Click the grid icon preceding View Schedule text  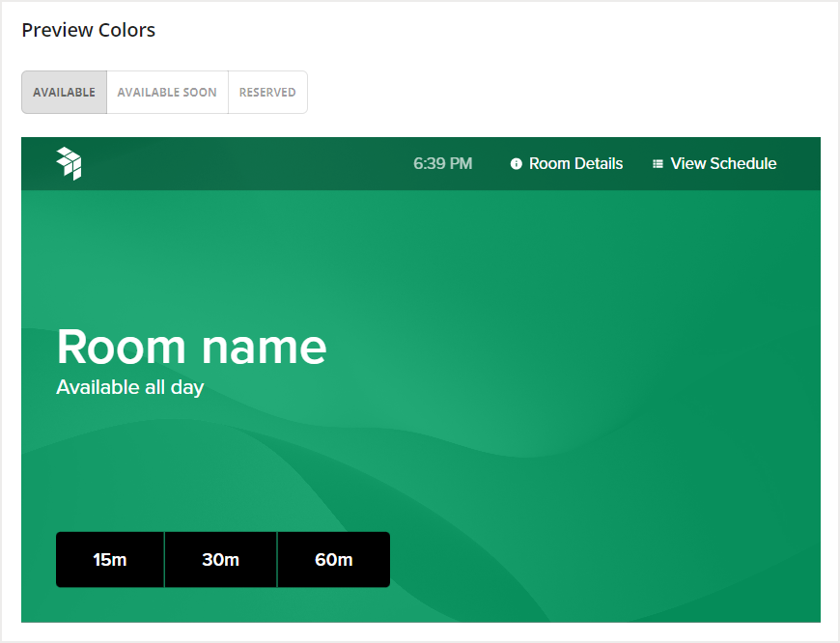(x=658, y=163)
